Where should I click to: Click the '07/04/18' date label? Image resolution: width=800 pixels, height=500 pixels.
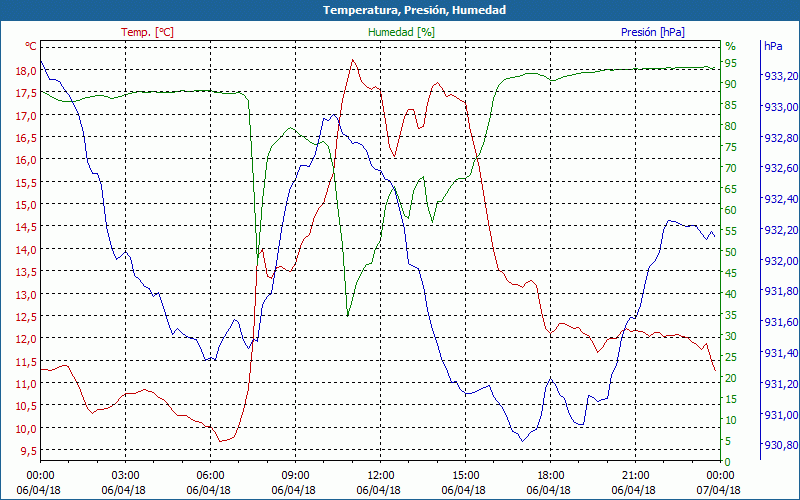coord(718,490)
